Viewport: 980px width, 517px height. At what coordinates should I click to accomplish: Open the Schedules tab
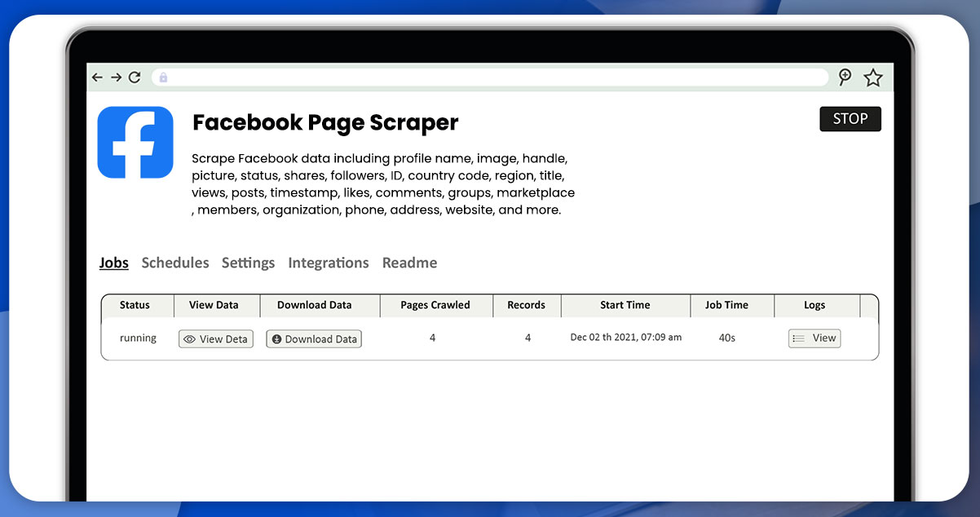point(175,263)
